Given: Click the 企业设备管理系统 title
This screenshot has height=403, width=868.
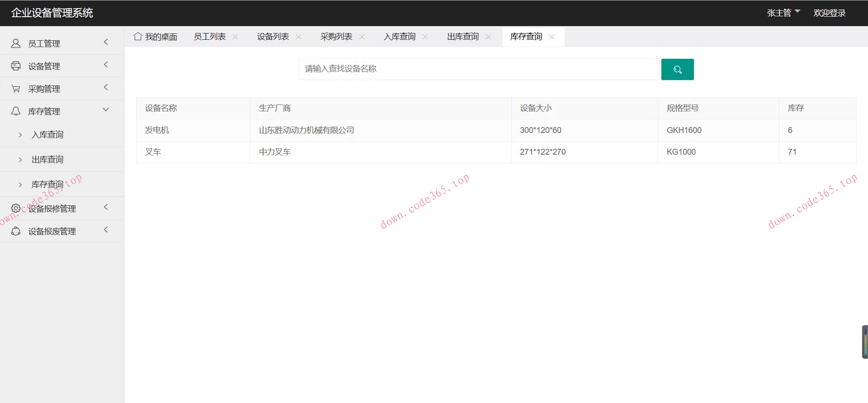Looking at the screenshot, I should click(x=52, y=13).
